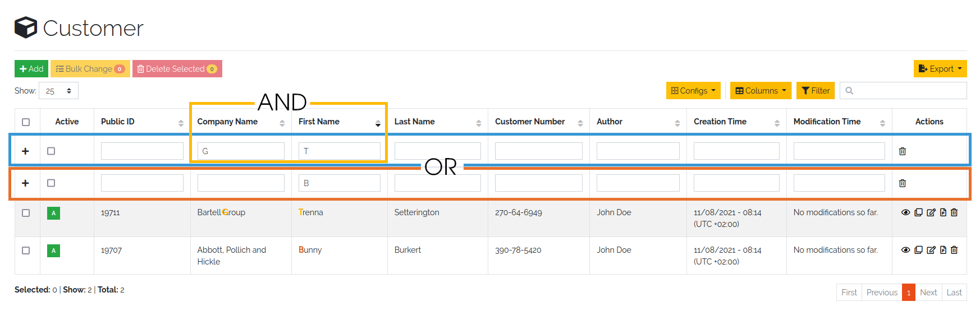This screenshot has width=980, height=320.
Task: Select the checkbox for customer 19711
Action: point(26,213)
